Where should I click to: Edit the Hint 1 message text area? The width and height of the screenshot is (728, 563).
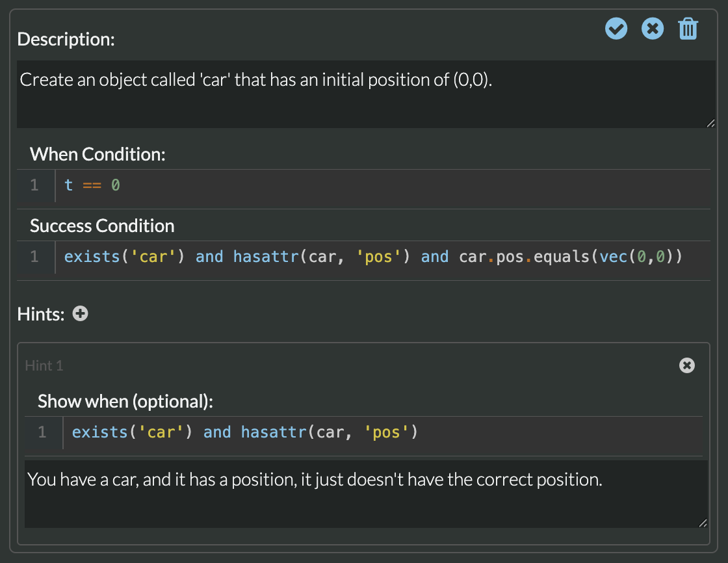366,494
